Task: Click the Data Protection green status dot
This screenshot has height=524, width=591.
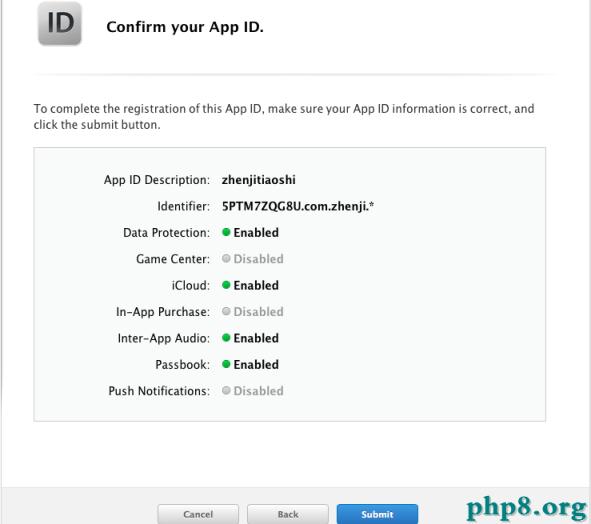Action: [x=226, y=232]
